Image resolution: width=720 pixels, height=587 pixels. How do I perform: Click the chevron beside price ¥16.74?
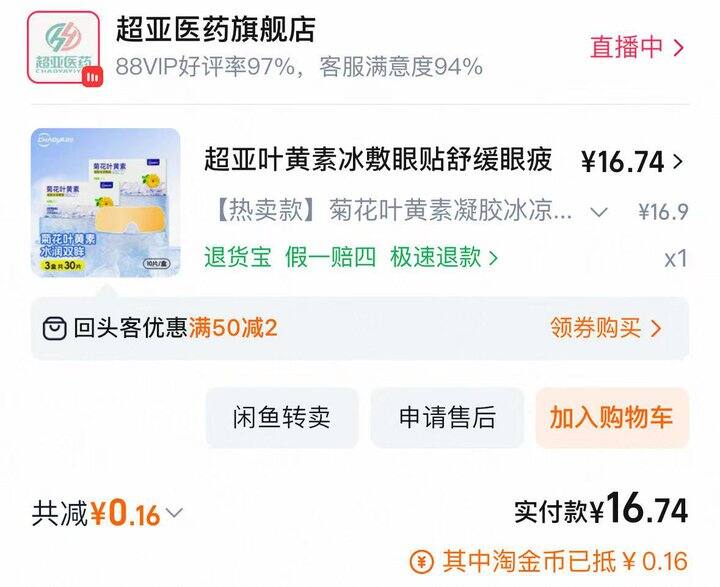pos(678,161)
